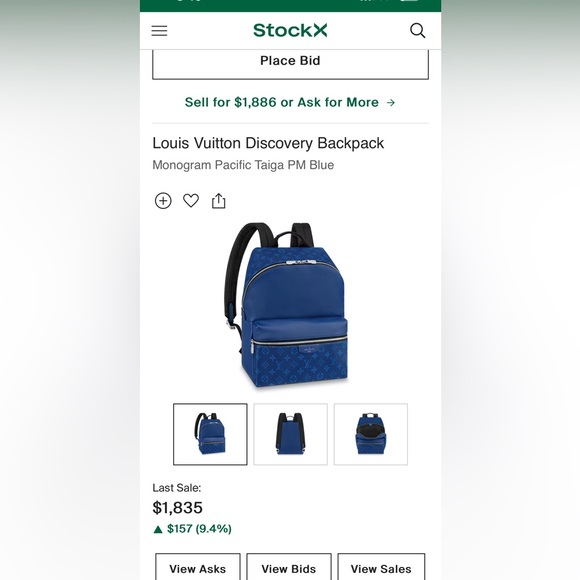
Task: Click the View Sales button
Action: (381, 567)
